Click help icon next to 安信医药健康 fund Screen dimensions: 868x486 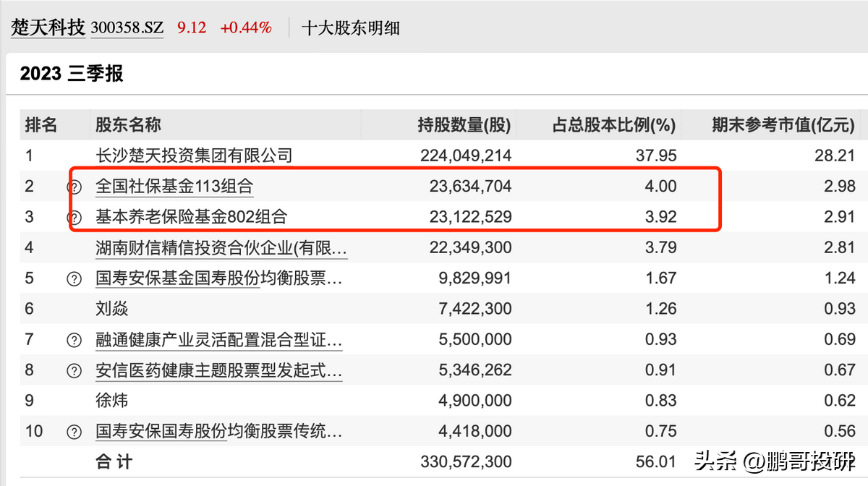coord(74,370)
